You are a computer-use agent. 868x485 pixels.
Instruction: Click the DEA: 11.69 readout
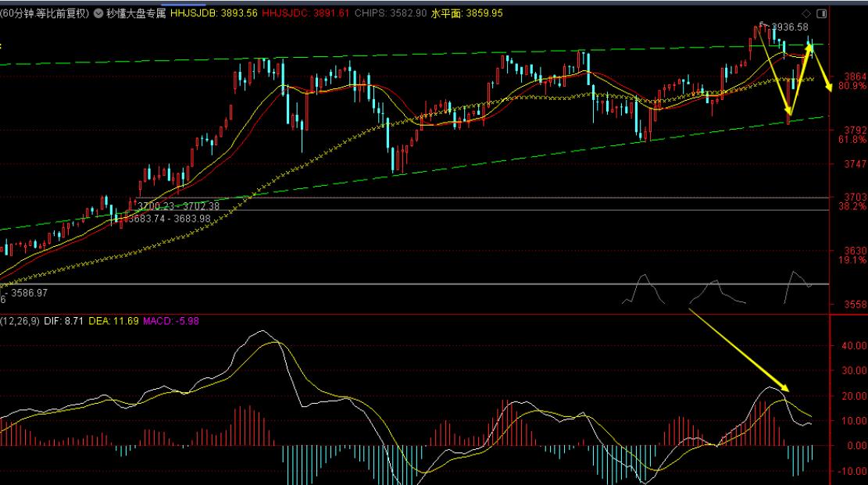[113, 321]
